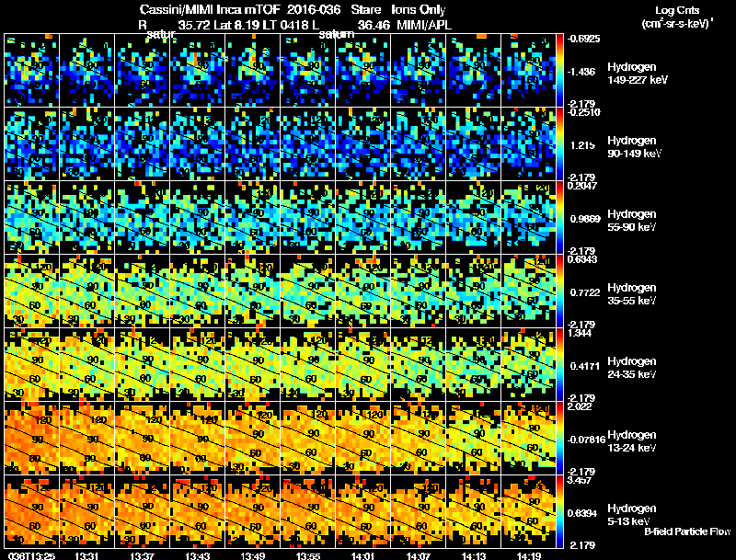Click the '13:55' time axis label
736x560 pixels.
coord(307,555)
